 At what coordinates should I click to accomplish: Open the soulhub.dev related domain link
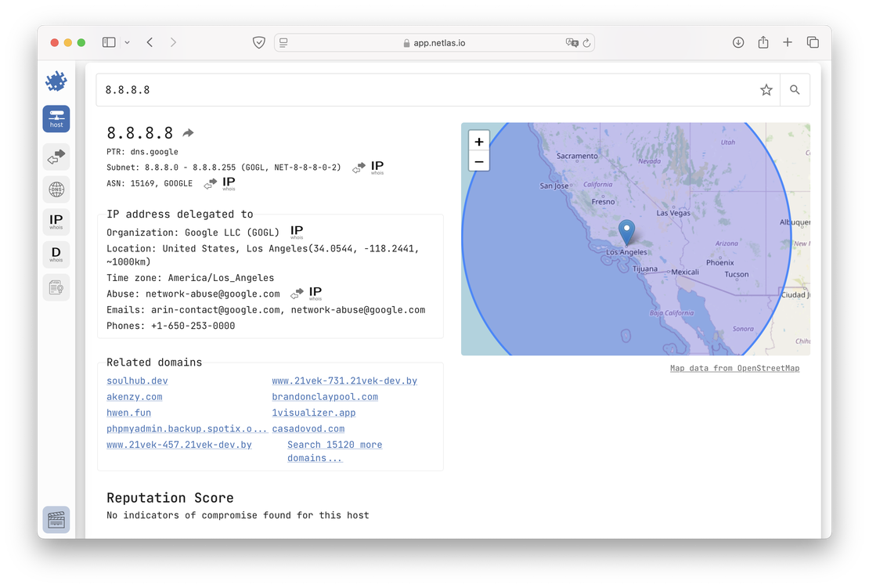point(137,381)
